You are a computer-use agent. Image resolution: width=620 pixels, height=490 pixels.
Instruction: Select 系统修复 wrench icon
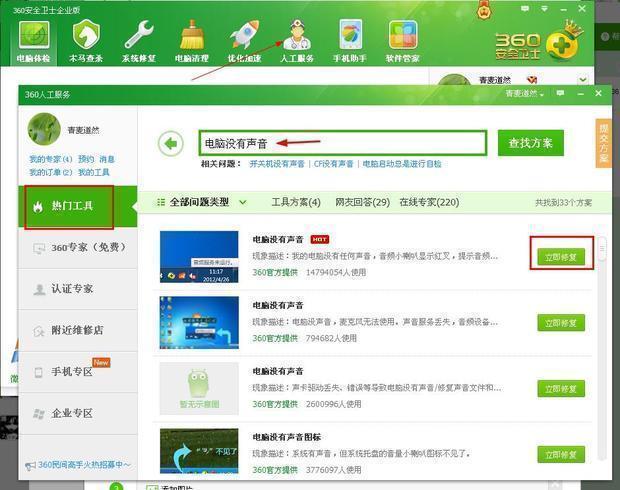139,42
